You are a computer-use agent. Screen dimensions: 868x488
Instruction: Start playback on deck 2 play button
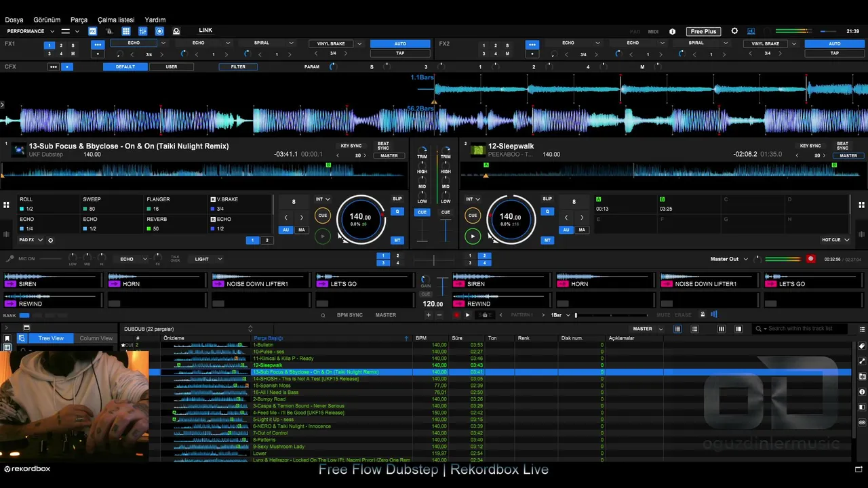(473, 236)
